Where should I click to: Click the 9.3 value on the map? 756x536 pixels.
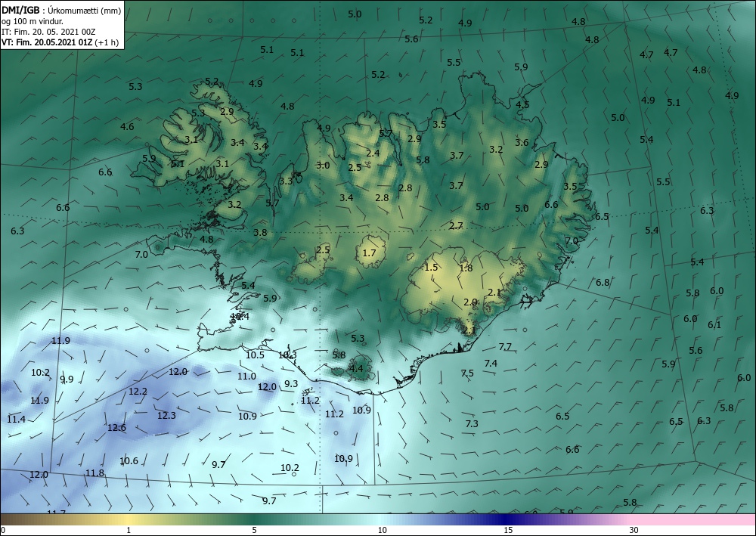point(291,384)
